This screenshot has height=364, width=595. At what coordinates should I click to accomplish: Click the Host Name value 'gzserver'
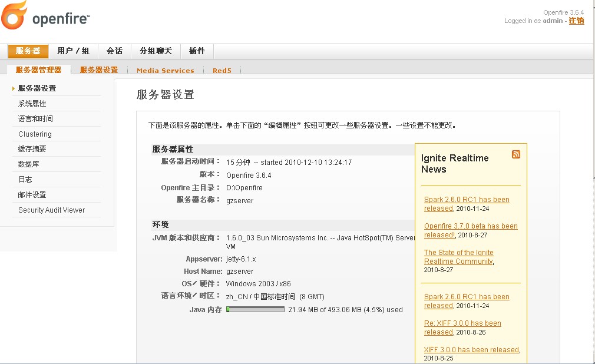pyautogui.click(x=240, y=272)
